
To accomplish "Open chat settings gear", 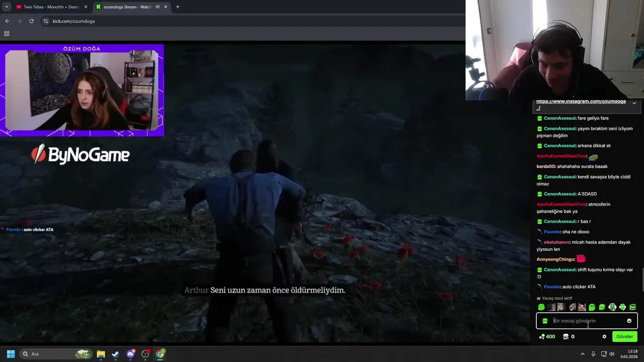I will (604, 337).
